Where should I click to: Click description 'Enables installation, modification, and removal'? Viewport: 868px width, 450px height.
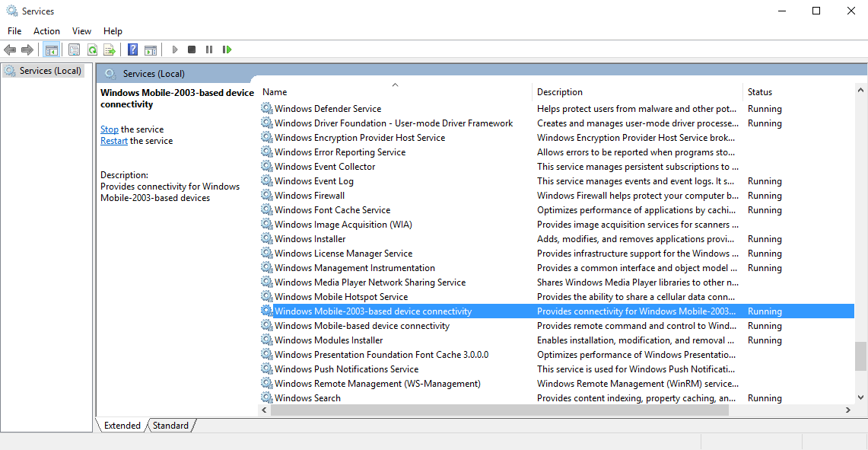click(x=635, y=340)
